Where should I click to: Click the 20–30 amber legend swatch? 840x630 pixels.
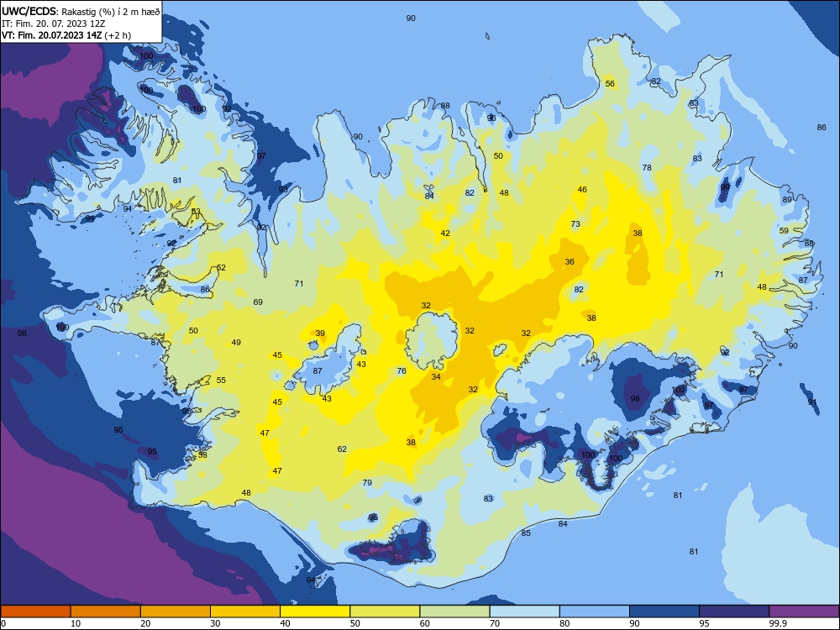(x=176, y=612)
